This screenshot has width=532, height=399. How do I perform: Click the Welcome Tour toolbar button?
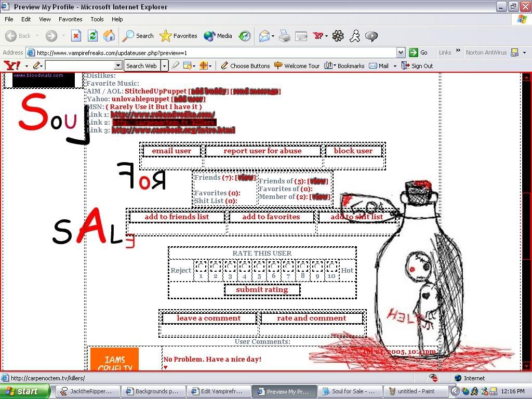click(297, 66)
